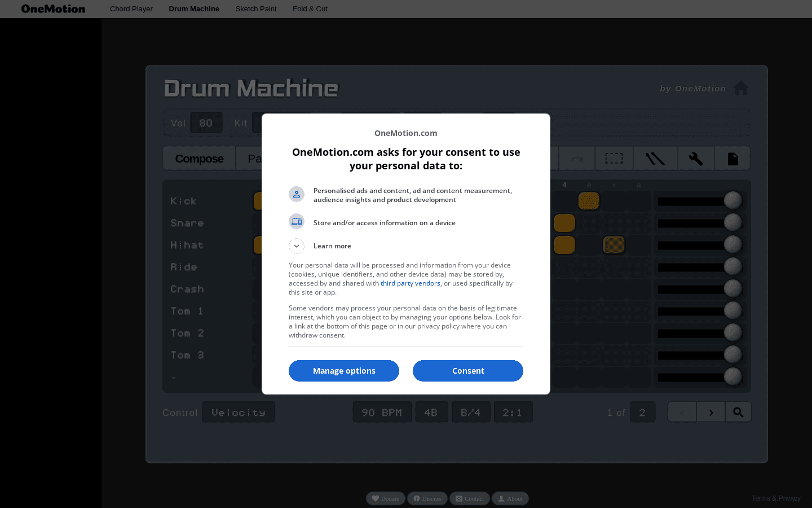Go to next pattern page arrow
812x508 pixels.
tap(710, 413)
